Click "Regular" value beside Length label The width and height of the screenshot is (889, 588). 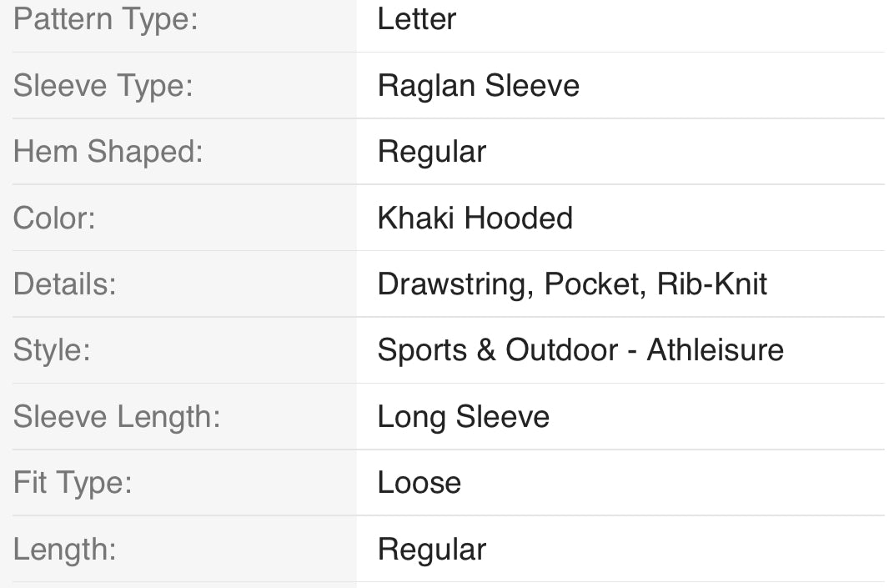point(431,550)
